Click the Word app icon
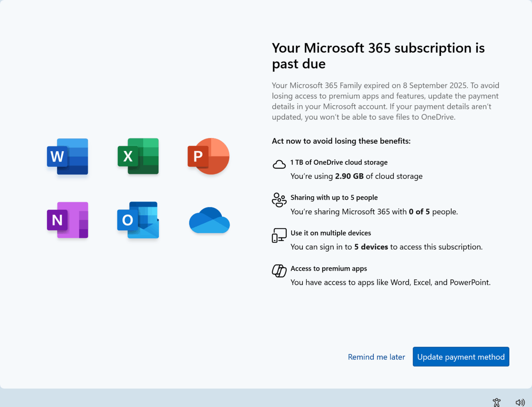 (x=67, y=156)
